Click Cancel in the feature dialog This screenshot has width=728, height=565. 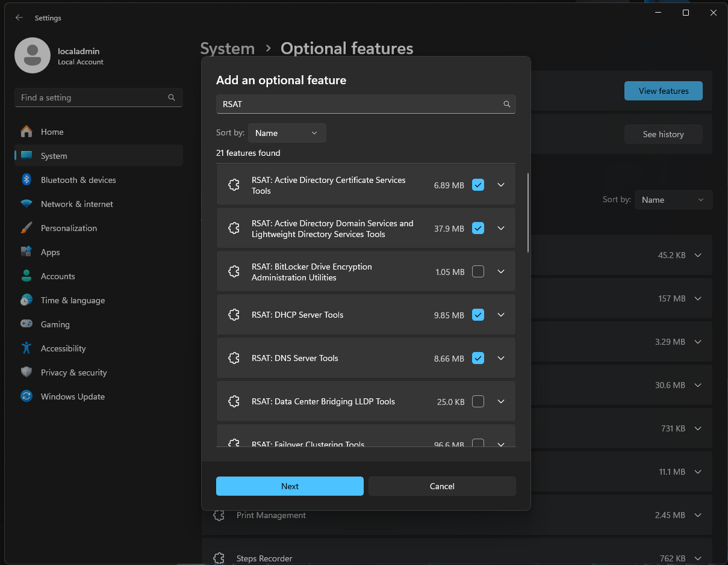pos(442,486)
